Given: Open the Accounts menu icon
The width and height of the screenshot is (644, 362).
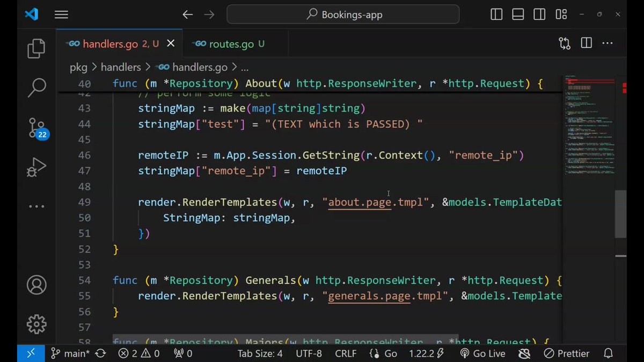Looking at the screenshot, I should tap(36, 285).
